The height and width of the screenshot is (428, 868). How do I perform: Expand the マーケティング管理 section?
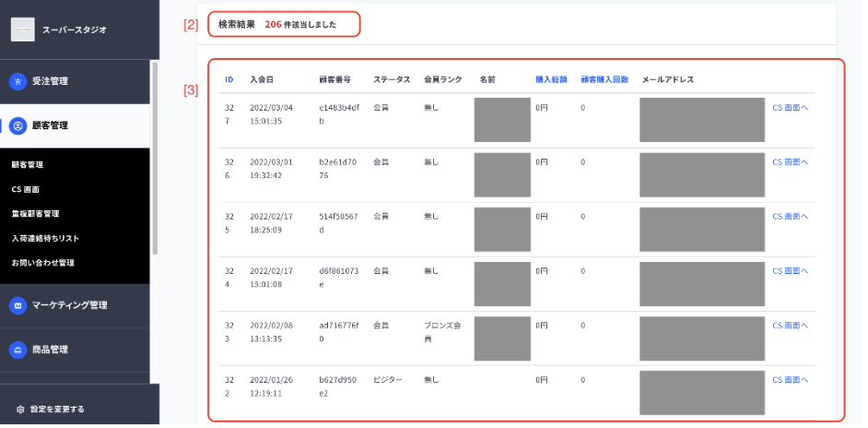(75, 305)
